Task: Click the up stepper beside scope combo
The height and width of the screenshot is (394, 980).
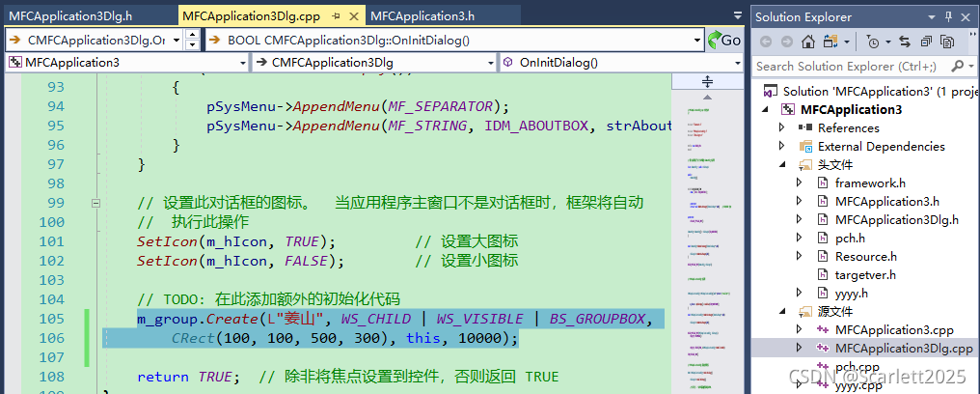Action: pyautogui.click(x=193, y=35)
